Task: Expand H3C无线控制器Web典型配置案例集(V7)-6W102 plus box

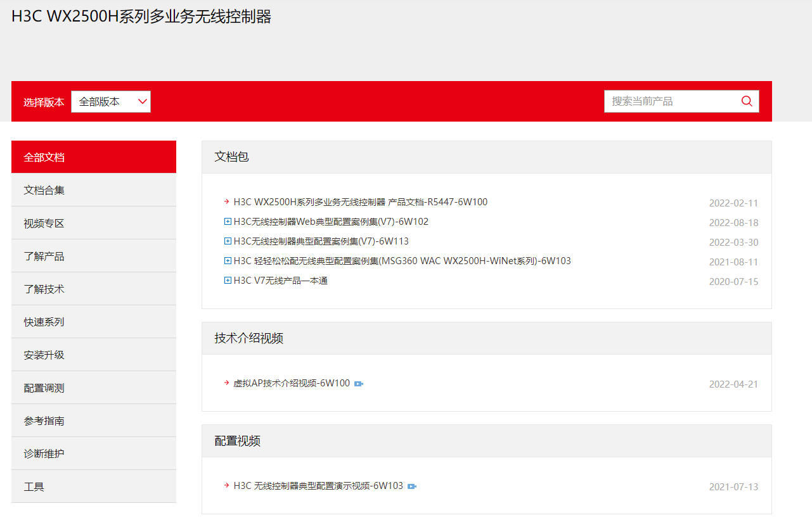Action: coord(228,222)
